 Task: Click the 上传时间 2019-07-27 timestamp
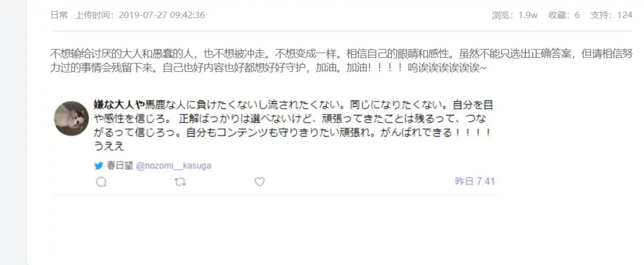(x=140, y=15)
